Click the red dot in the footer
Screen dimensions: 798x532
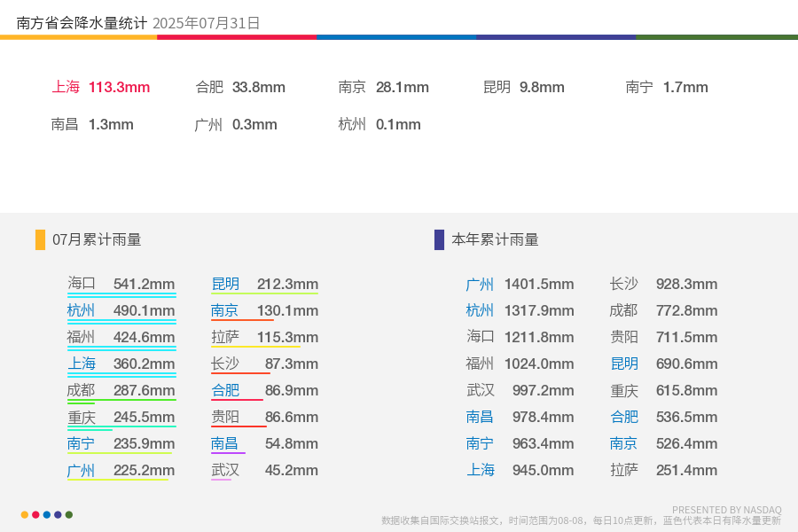coord(35,514)
